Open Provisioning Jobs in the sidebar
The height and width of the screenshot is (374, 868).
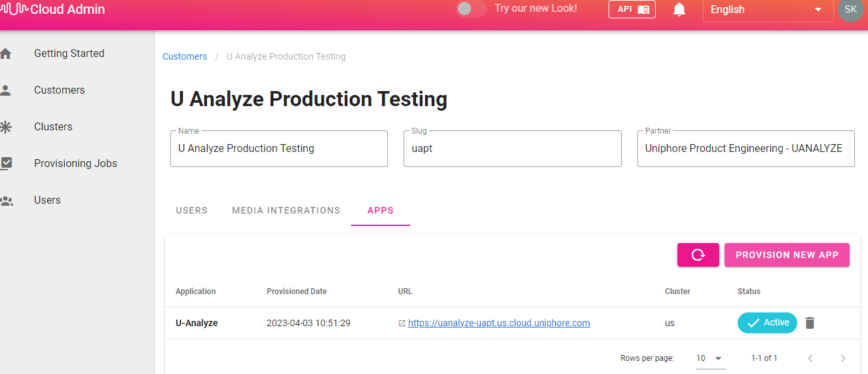click(x=76, y=164)
